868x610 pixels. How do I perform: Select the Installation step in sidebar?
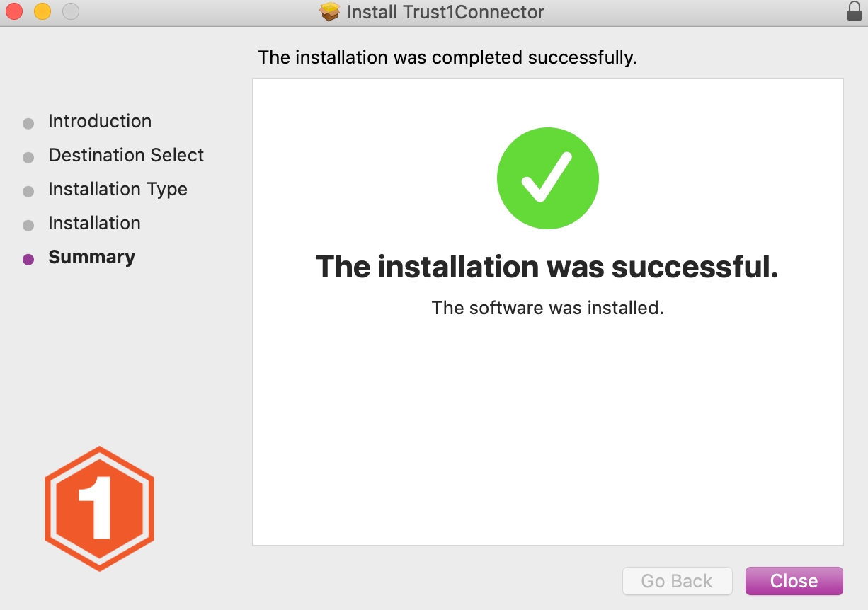(94, 223)
